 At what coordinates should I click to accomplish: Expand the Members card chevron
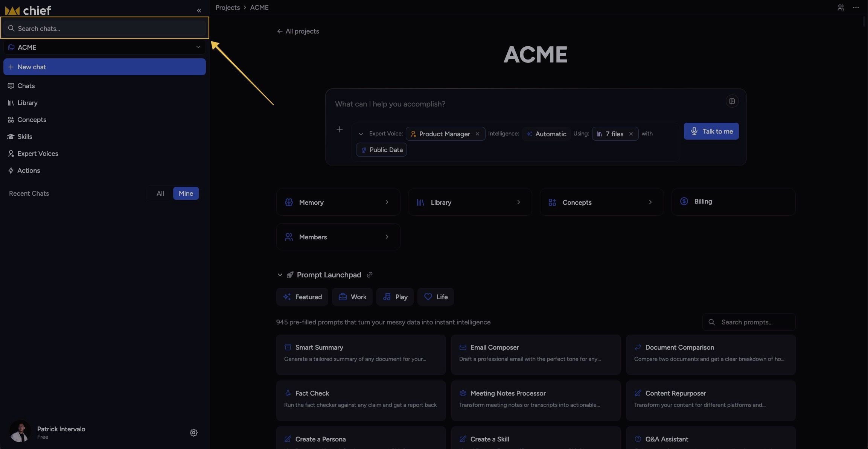pyautogui.click(x=387, y=237)
